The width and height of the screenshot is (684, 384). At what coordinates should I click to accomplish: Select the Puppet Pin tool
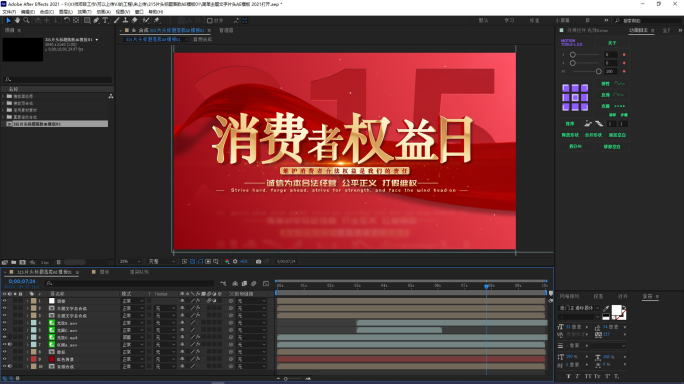click(157, 21)
